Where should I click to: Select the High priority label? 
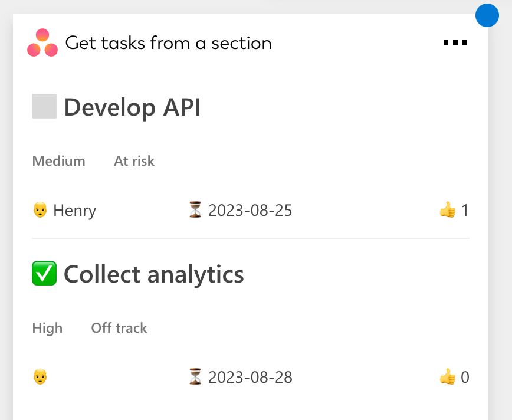tap(47, 328)
